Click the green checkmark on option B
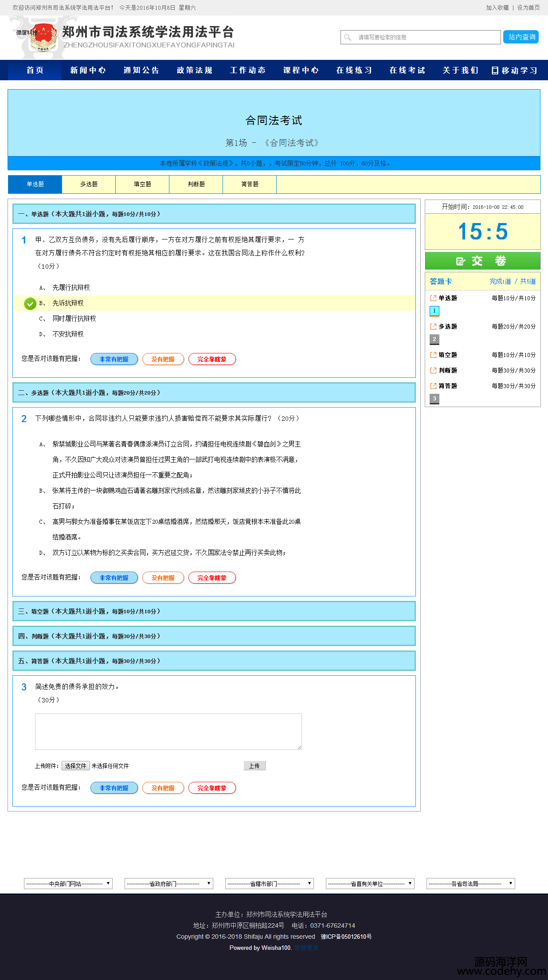548x980 pixels. (x=30, y=303)
